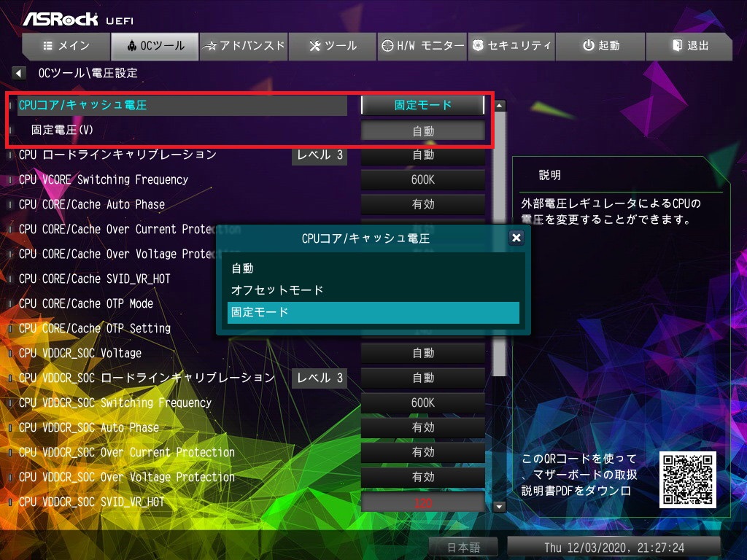The image size is (747, 560).
Task: Select CPU CORE/Cache SVID_VR_HOT label
Action: (94, 279)
